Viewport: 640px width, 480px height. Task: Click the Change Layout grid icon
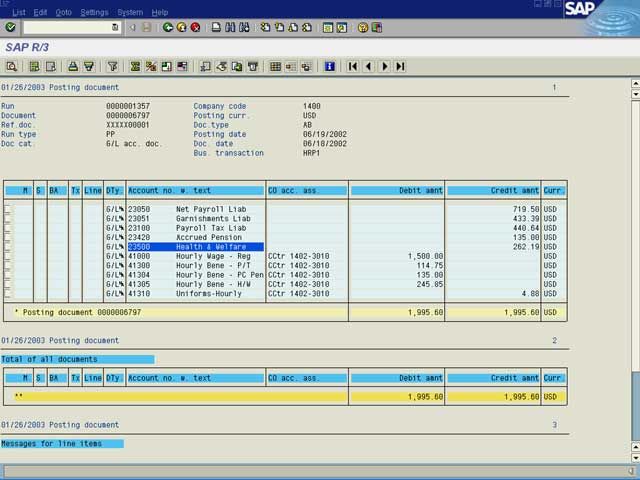[276, 66]
